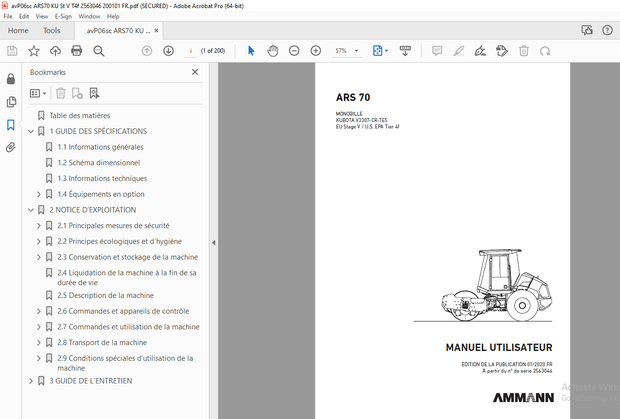The height and width of the screenshot is (419, 620).
Task: Open the Help question mark icon
Action: [x=607, y=30]
